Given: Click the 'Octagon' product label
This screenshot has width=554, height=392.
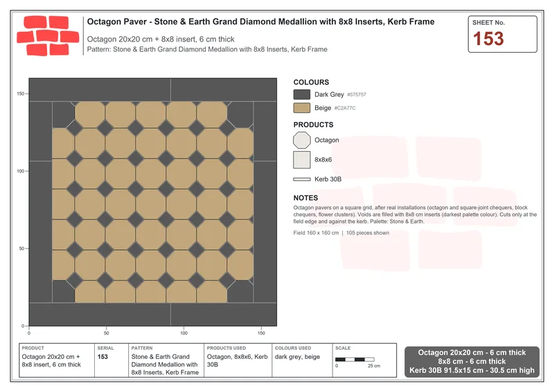Looking at the screenshot, I should click(x=327, y=141).
